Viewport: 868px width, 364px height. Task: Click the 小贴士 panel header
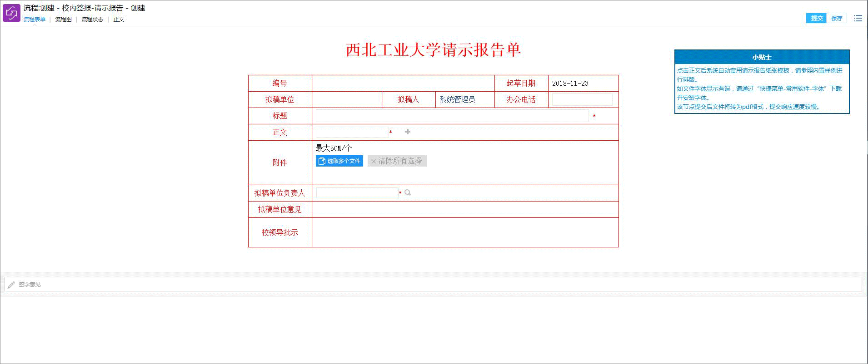[762, 57]
